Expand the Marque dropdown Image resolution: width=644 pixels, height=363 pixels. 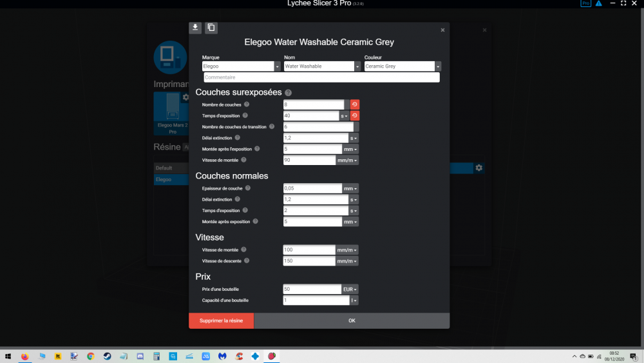coord(277,66)
